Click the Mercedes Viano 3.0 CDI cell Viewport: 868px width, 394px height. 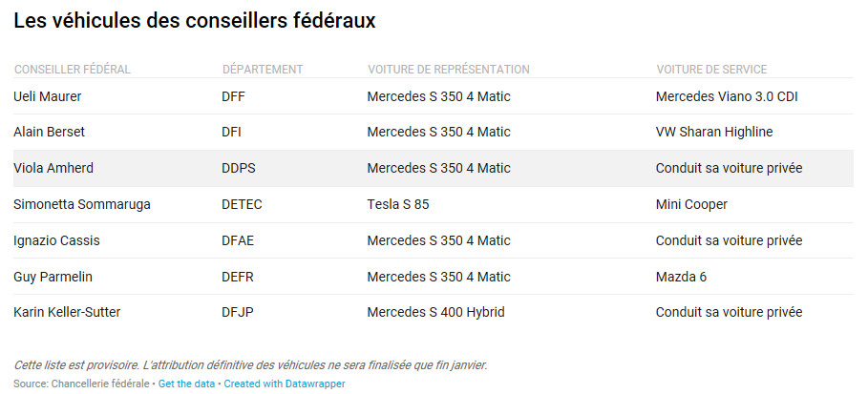727,96
